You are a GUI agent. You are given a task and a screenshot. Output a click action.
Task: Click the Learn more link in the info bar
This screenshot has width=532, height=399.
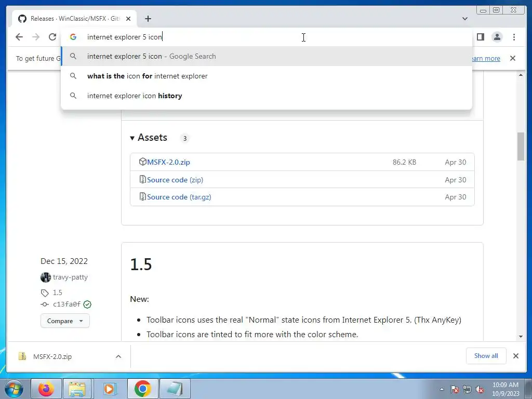[x=486, y=58]
